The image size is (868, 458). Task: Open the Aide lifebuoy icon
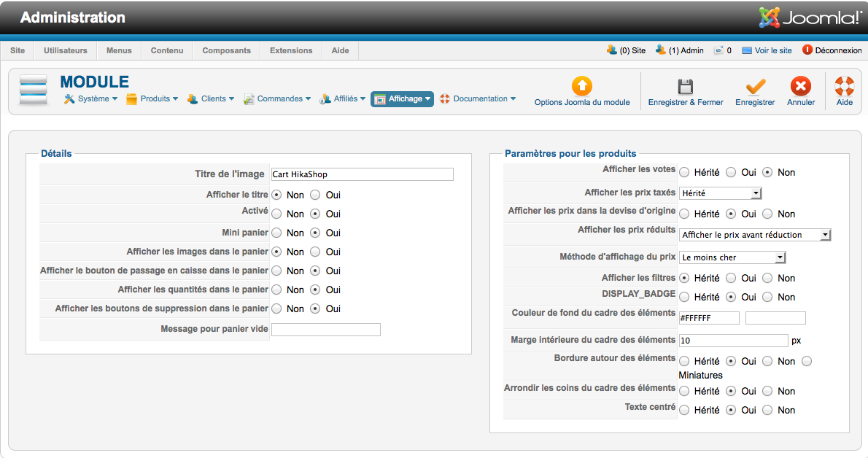844,87
